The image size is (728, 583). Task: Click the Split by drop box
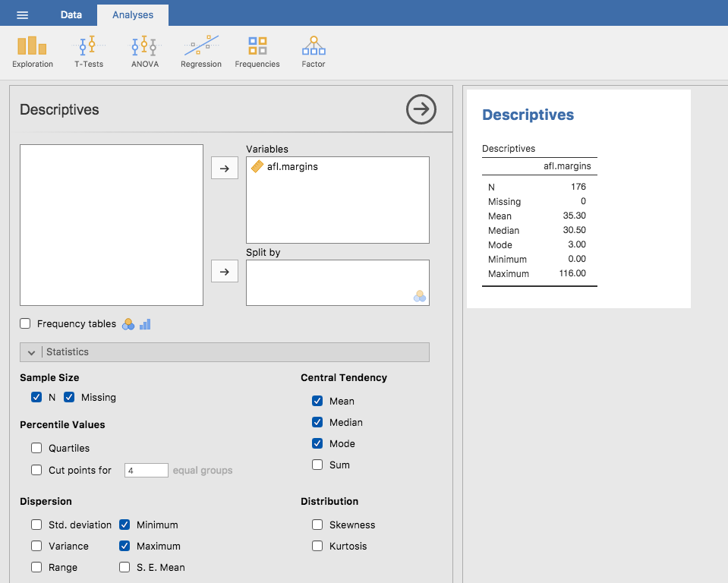(x=338, y=282)
